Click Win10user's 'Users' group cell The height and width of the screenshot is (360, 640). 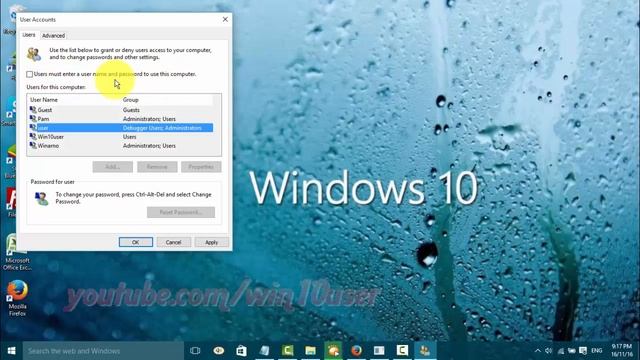[x=129, y=137]
